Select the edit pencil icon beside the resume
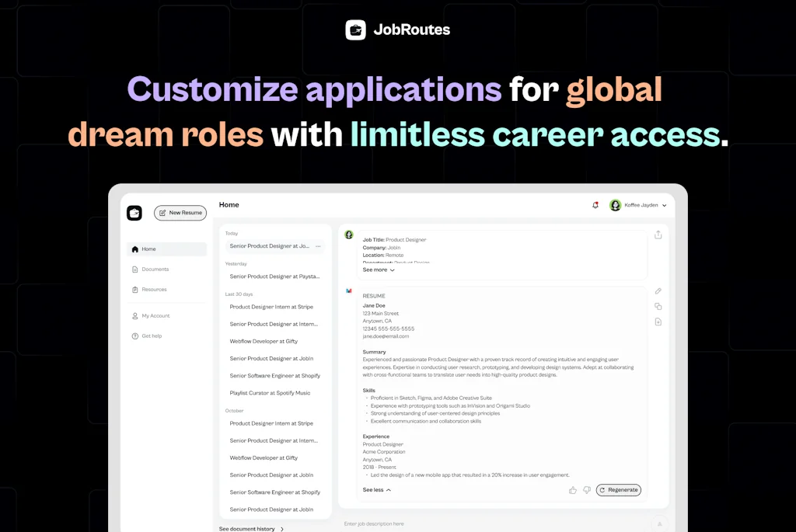This screenshot has height=532, width=796. click(658, 290)
